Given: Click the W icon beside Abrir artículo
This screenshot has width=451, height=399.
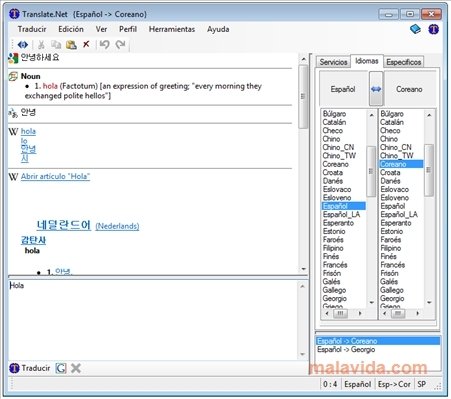Looking at the screenshot, I should click(x=13, y=176).
